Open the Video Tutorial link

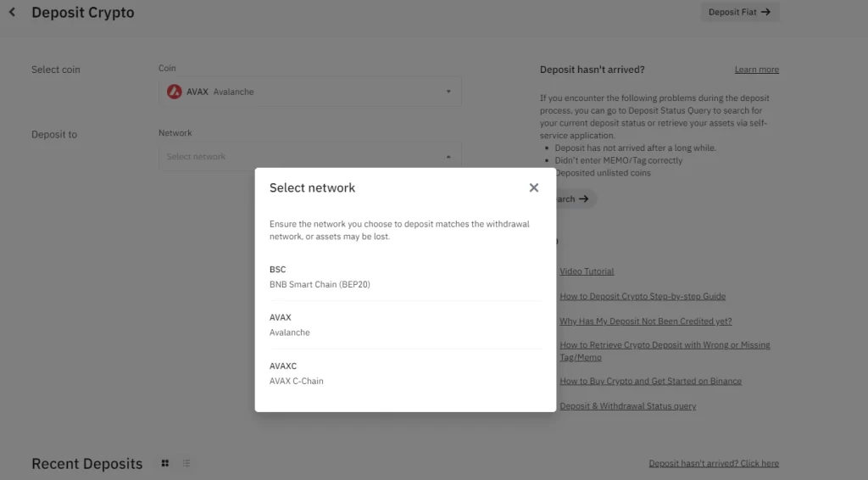[587, 271]
